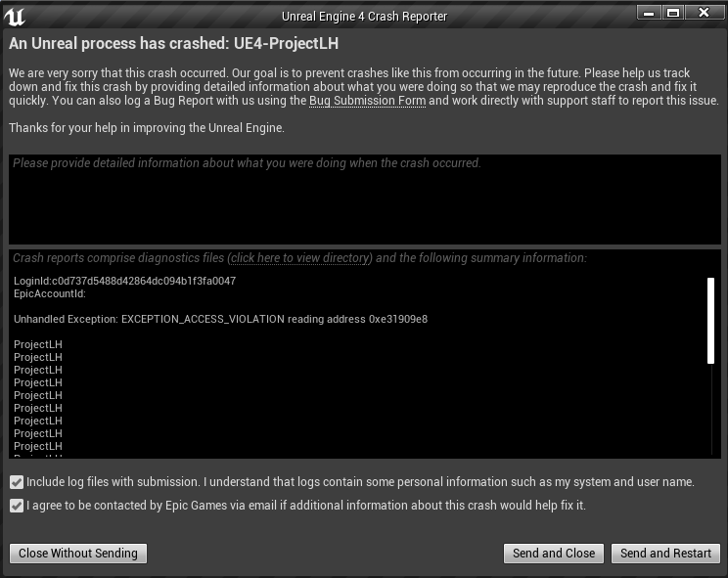Click the Send and Close button
728x578 pixels.
point(554,554)
